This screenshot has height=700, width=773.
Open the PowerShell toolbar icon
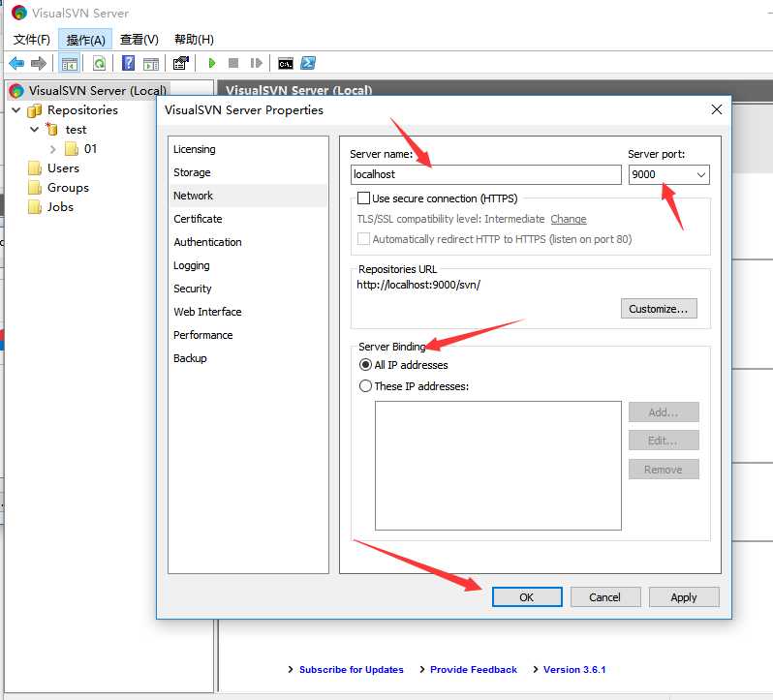[308, 63]
